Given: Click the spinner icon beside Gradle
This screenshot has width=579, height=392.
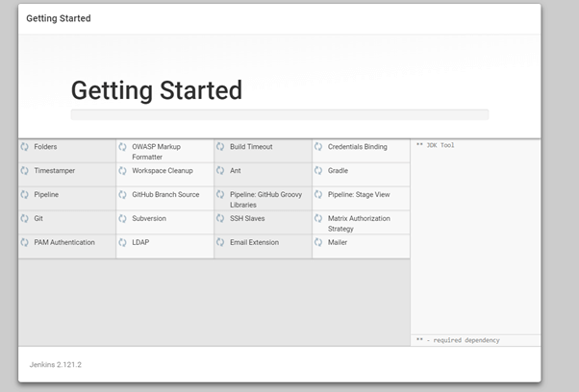Looking at the screenshot, I should pos(318,171).
